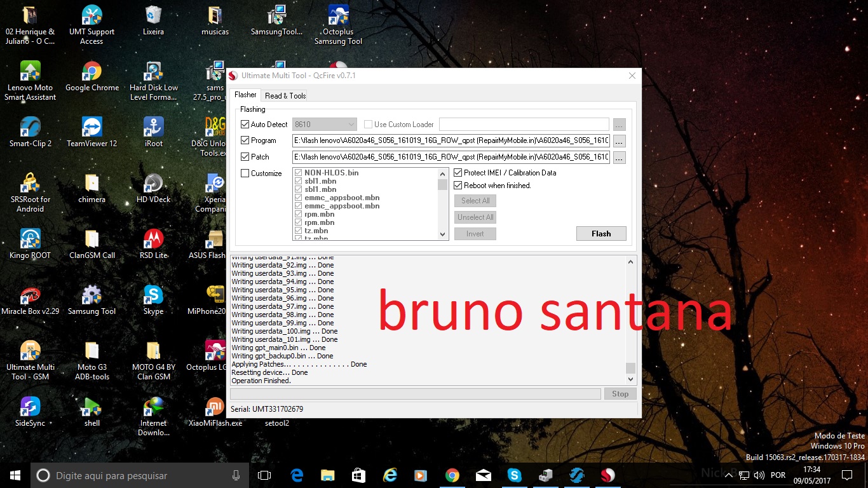Select the 'Operation Finished.' log line
868x488 pixels.
tap(261, 381)
